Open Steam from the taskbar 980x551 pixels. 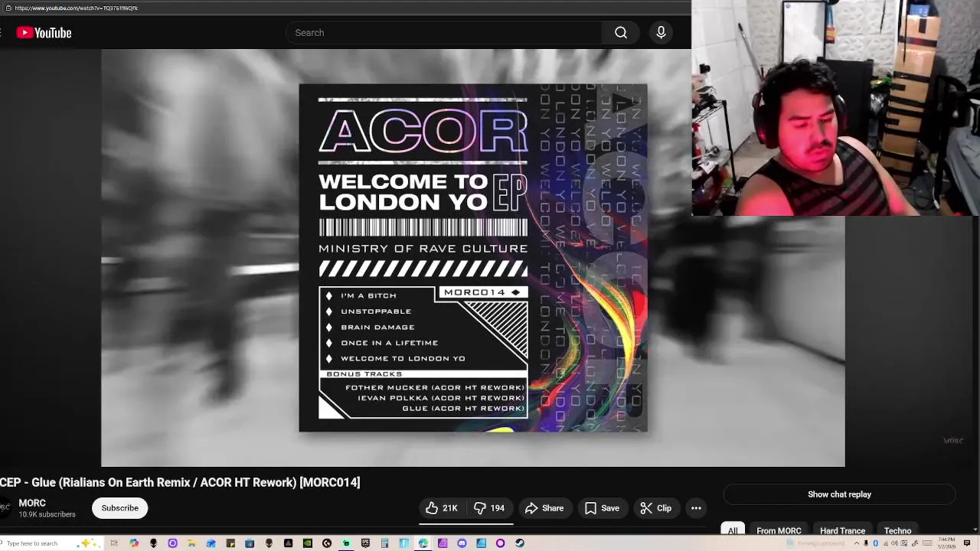coord(520,543)
